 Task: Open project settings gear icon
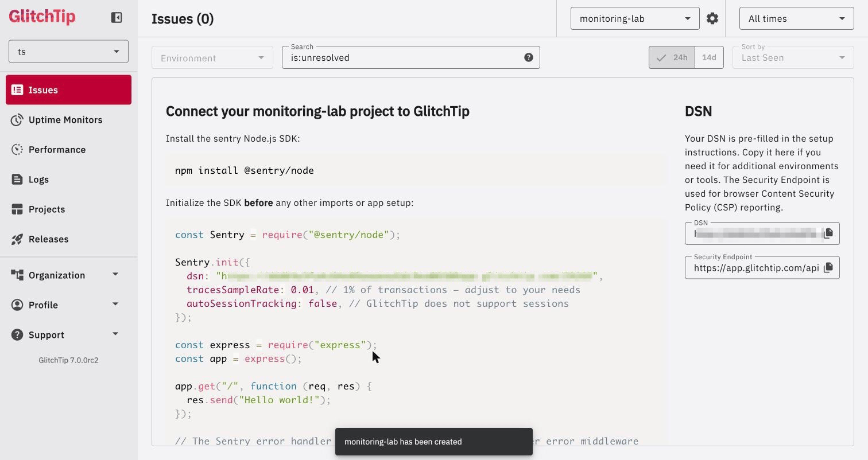tap(712, 18)
